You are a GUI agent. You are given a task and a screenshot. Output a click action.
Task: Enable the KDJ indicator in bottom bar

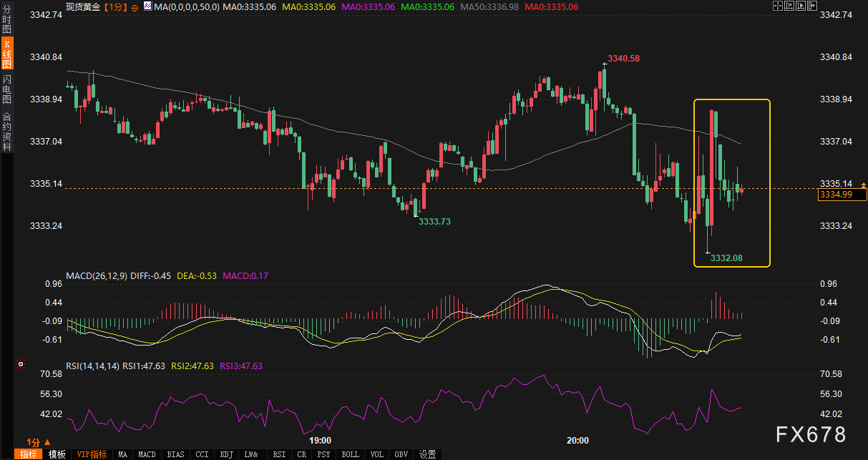tap(226, 454)
